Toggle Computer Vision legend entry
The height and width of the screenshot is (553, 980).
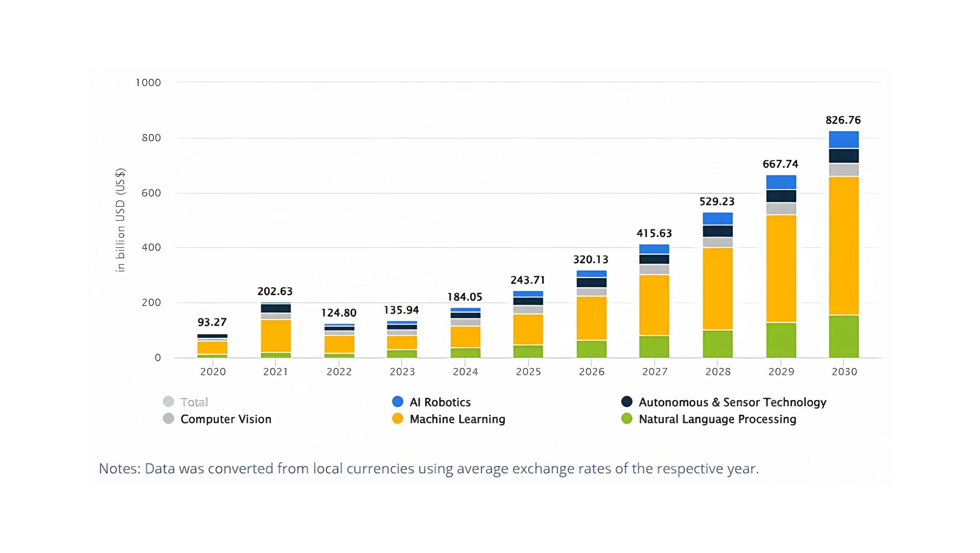tap(217, 419)
